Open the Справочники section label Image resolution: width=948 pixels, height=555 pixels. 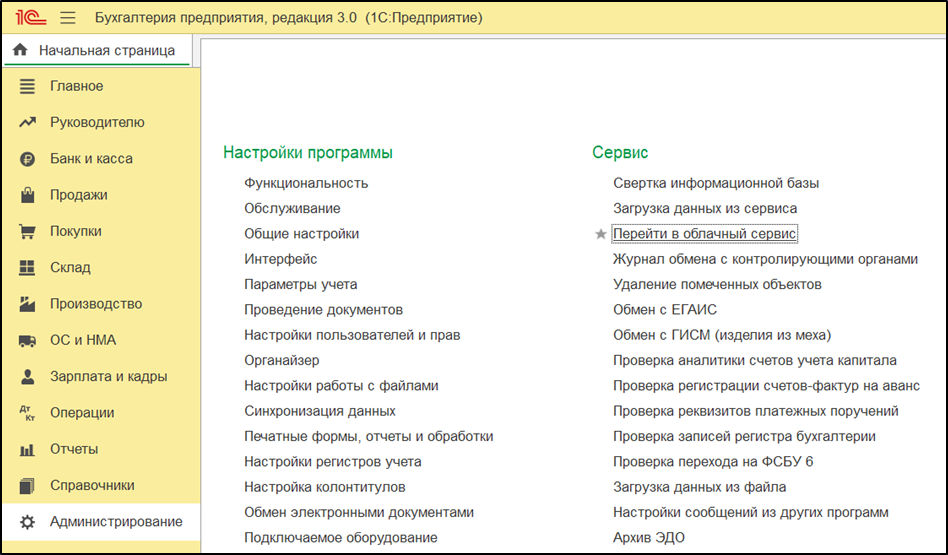coord(92,485)
